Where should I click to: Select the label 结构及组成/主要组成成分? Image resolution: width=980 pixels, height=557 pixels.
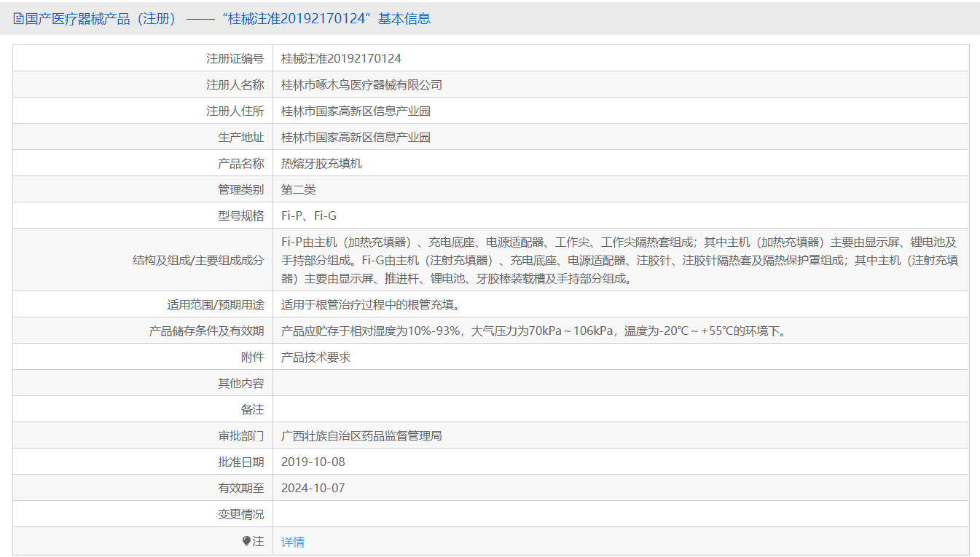(198, 260)
